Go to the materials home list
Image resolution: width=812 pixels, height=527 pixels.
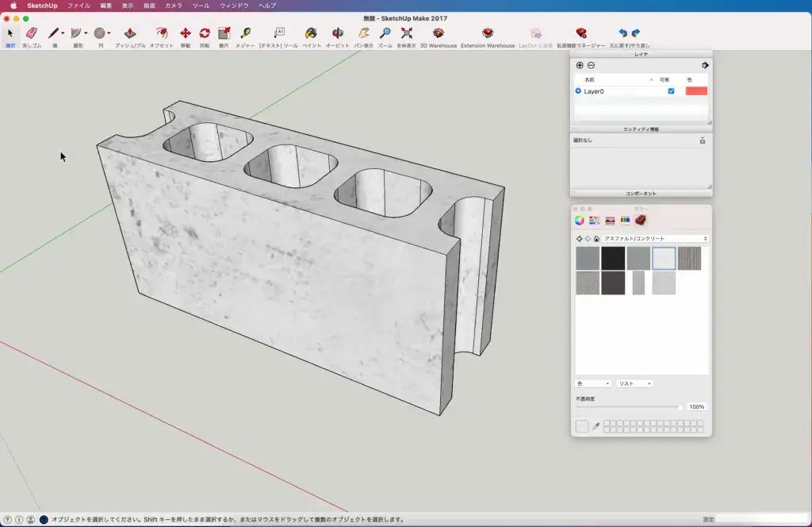596,239
